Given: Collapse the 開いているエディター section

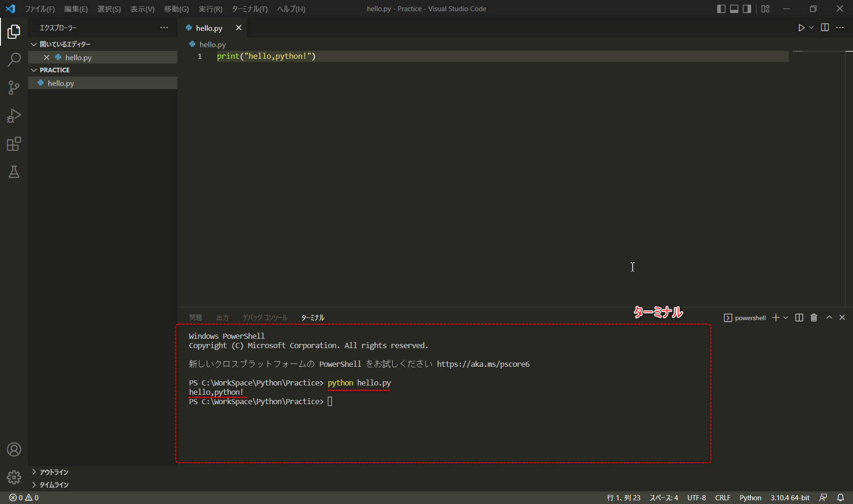Looking at the screenshot, I should [x=103, y=44].
